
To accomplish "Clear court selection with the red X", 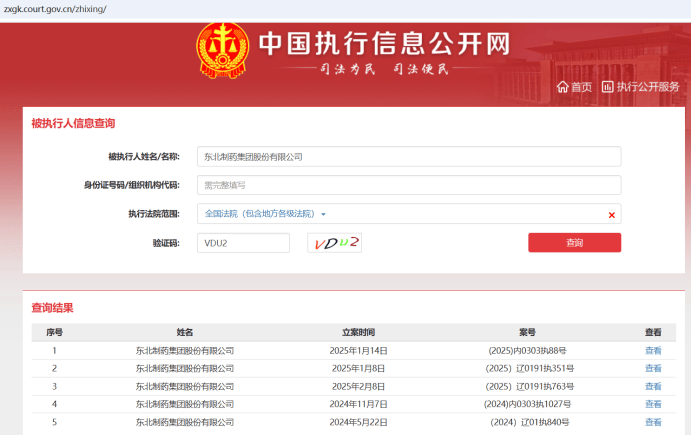I will (x=611, y=214).
